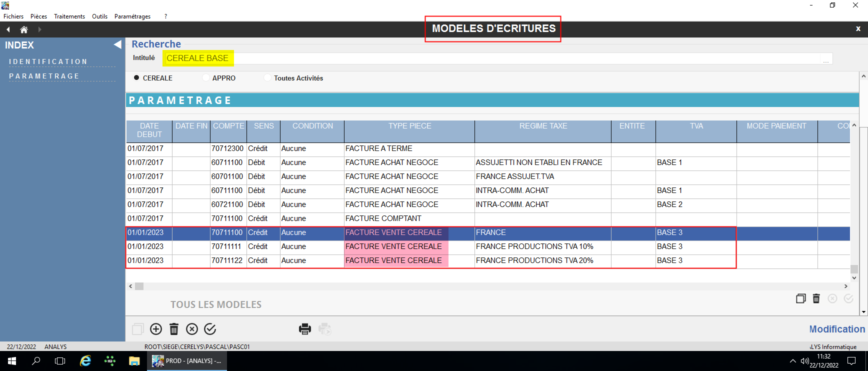Open the Traitements menu
This screenshot has width=868, height=371.
pyautogui.click(x=69, y=16)
